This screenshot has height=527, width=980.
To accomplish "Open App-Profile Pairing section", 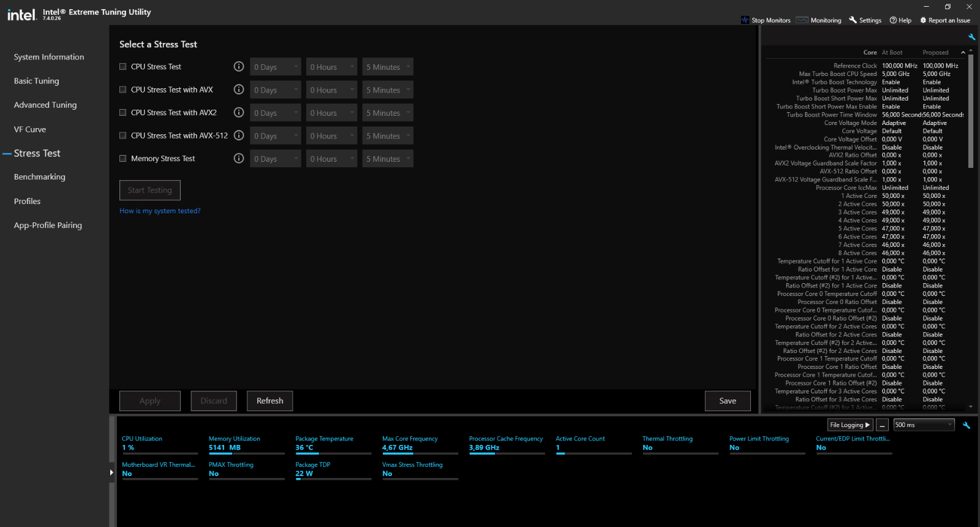I will (48, 225).
